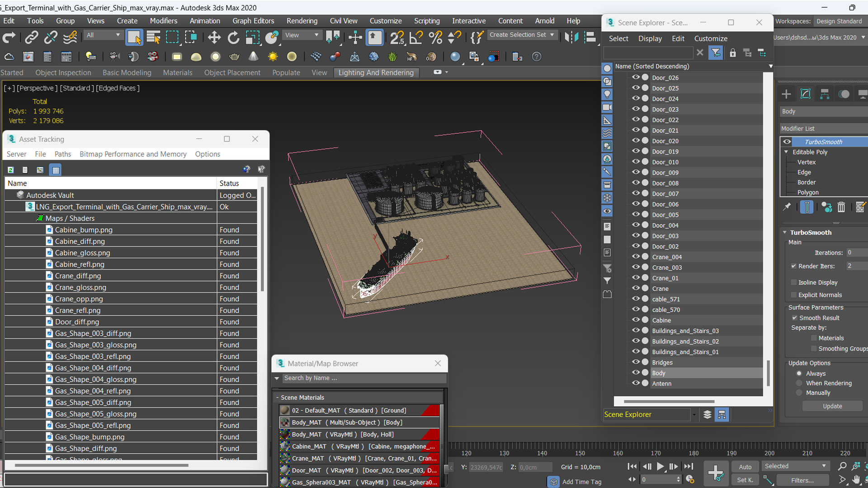Click the teapot primitive icon
The width and height of the screenshot is (868, 488).
(234, 57)
